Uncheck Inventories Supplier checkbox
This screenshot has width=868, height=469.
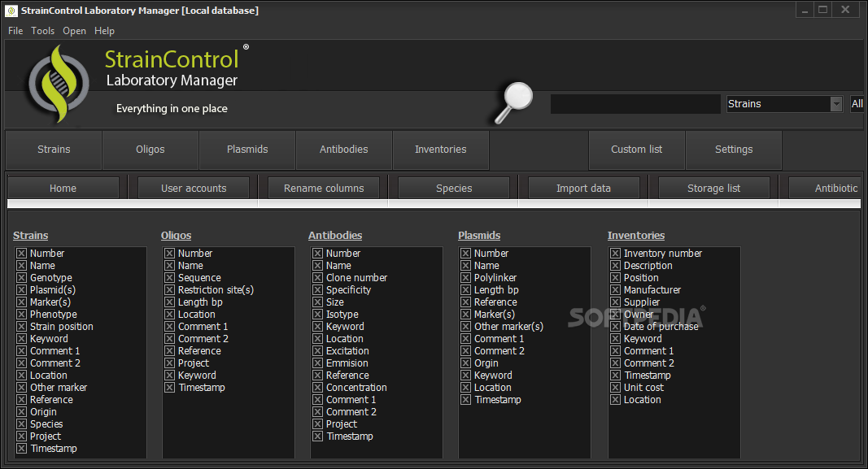615,302
